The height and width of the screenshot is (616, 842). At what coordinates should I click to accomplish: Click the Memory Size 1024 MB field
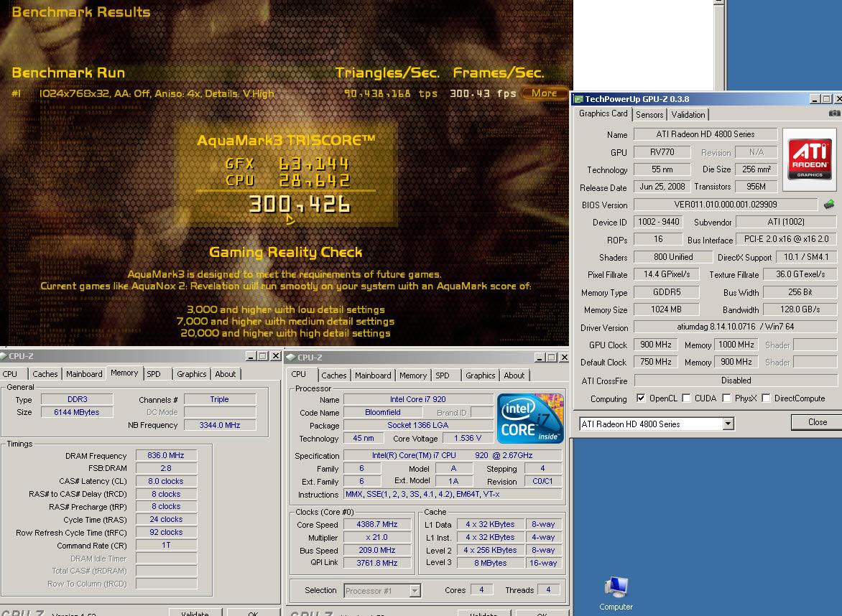tap(667, 309)
